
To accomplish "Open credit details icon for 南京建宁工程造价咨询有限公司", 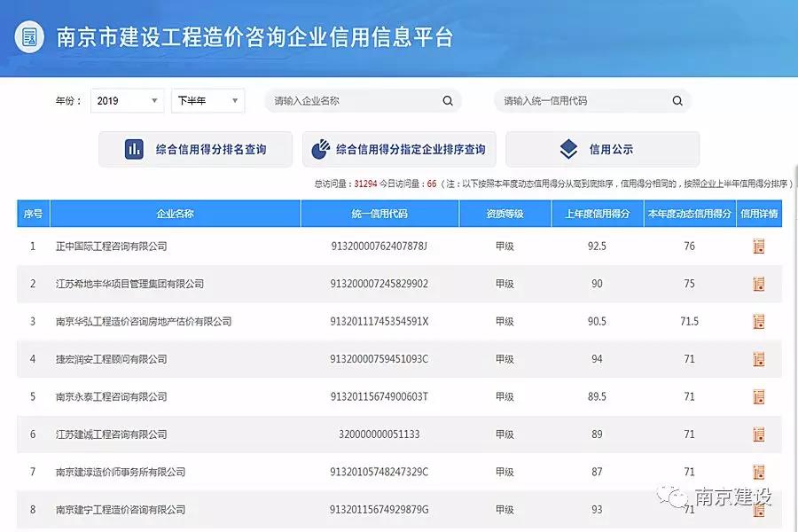I will coord(758,510).
